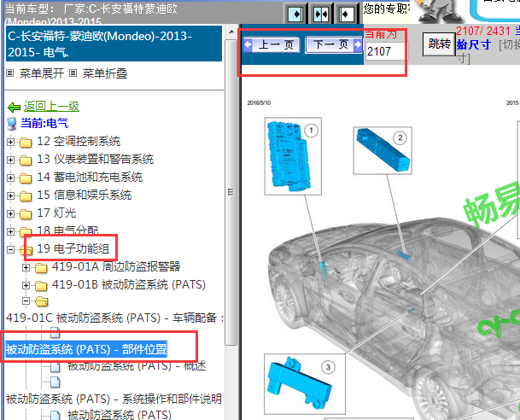Expand the 18 电气分配 node
This screenshot has width=520, height=420.
(10, 231)
